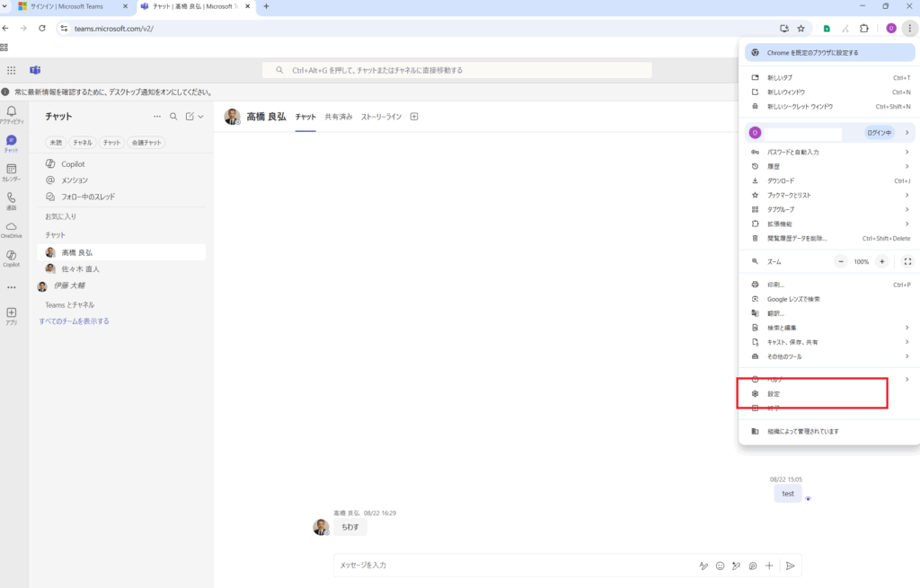Expand the ブックマークとリスト submenu

(907, 195)
